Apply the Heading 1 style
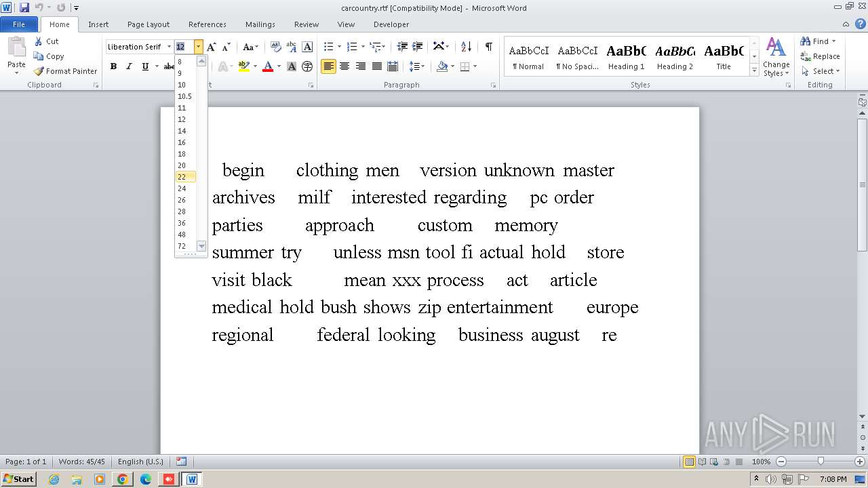 point(627,56)
